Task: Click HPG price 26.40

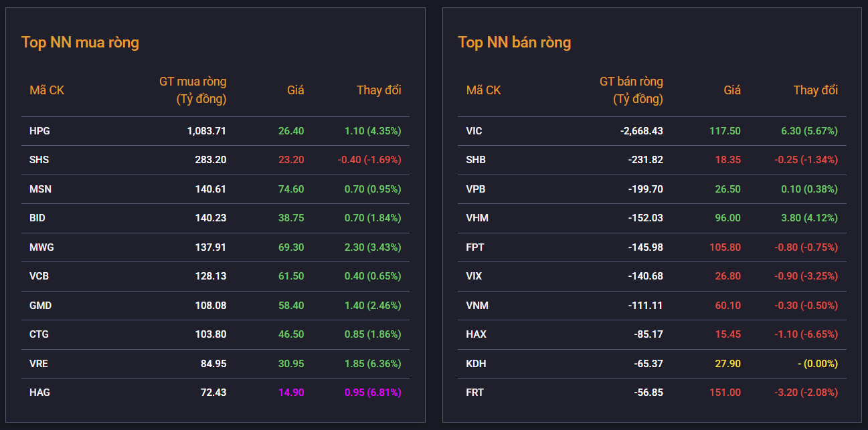Action: click(291, 131)
